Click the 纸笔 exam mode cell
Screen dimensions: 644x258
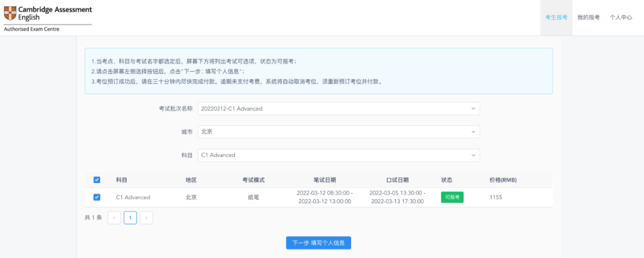click(253, 197)
